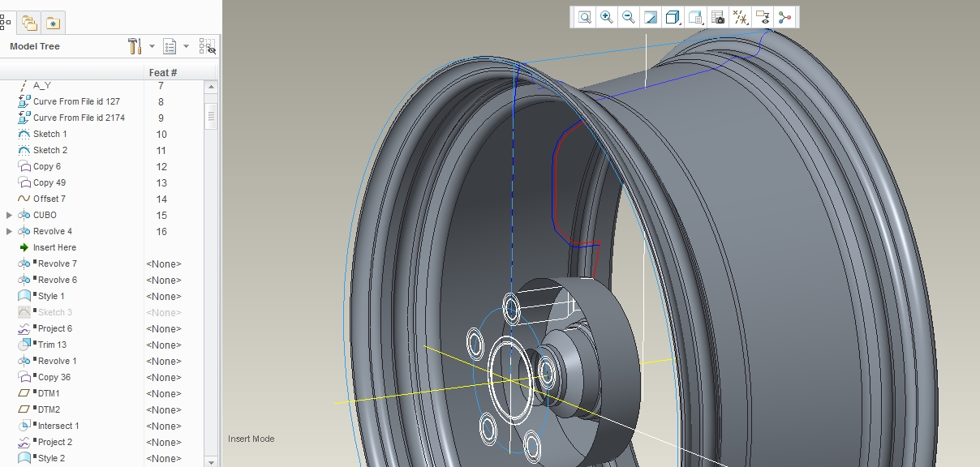Select the Revolve 1 feature
The image size is (980, 467).
pyautogui.click(x=57, y=361)
